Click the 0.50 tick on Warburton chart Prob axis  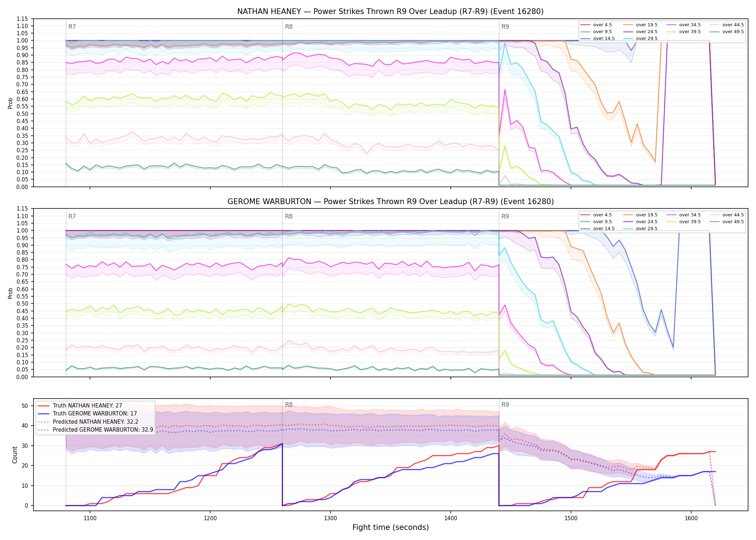(22, 304)
